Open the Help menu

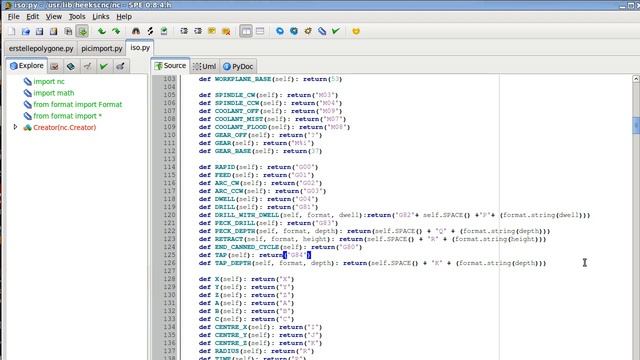(124, 17)
